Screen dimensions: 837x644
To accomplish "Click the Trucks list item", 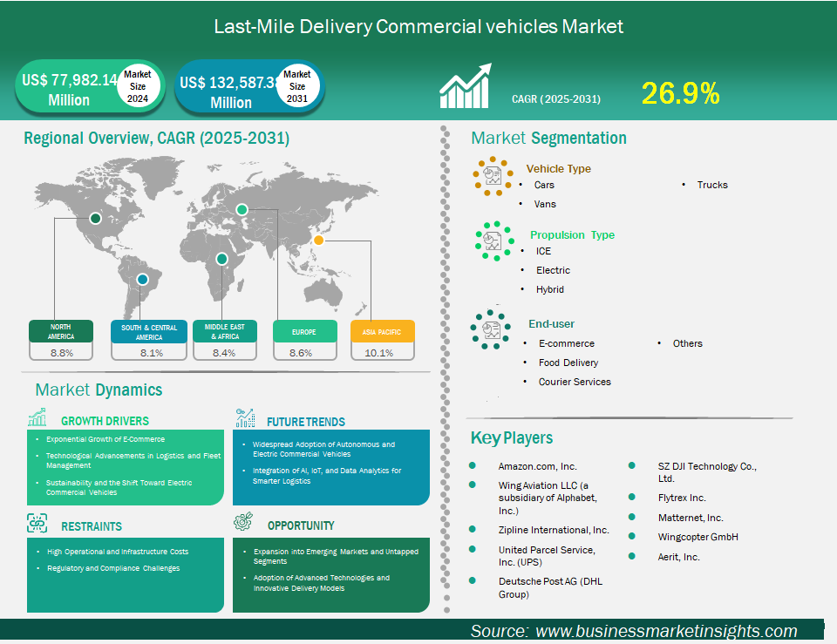I will 712,185.
